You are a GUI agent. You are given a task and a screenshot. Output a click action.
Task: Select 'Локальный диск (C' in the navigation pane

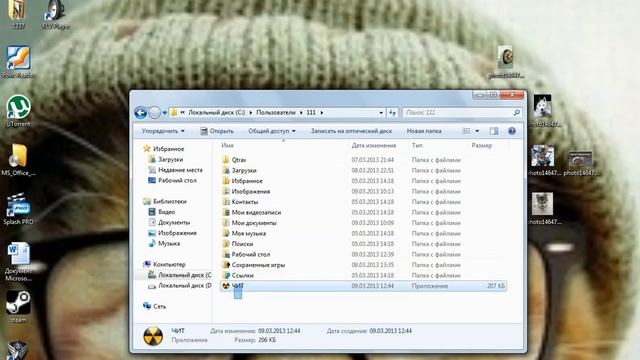click(x=184, y=275)
